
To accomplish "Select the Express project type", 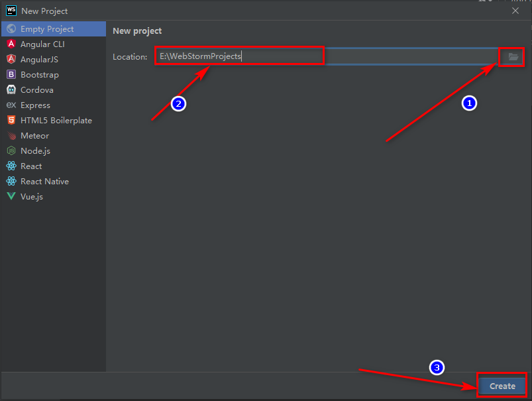I will 54,105.
